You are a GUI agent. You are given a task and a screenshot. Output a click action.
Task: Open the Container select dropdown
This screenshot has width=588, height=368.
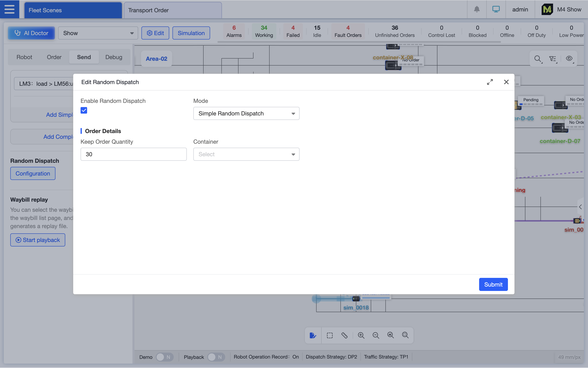(246, 154)
